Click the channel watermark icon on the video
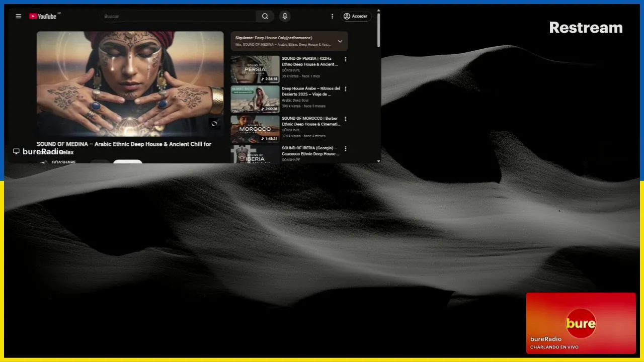 coord(214,124)
